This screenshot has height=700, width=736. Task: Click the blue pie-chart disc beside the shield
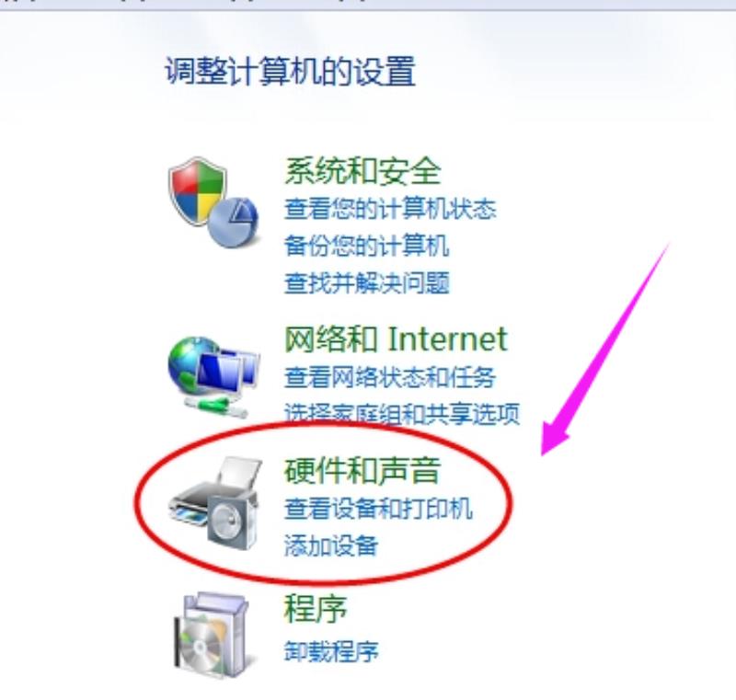(234, 223)
